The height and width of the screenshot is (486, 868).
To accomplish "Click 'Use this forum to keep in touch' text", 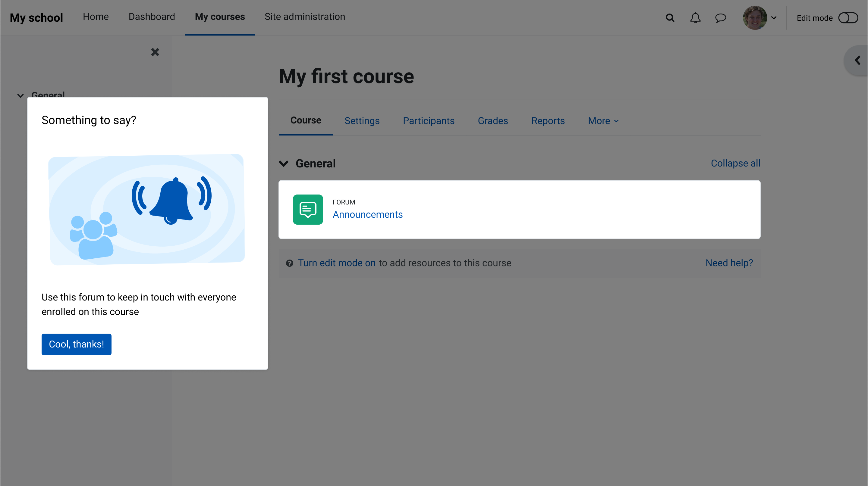I will point(139,304).
